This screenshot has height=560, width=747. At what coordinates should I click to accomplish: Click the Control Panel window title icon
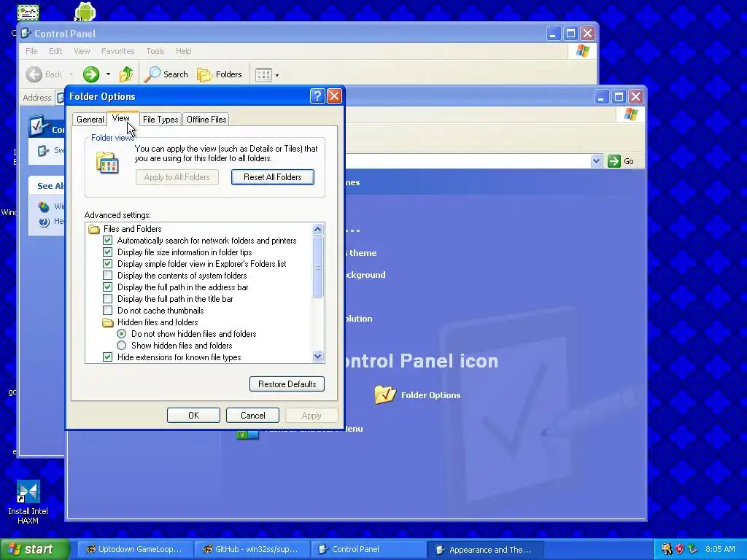pos(26,34)
